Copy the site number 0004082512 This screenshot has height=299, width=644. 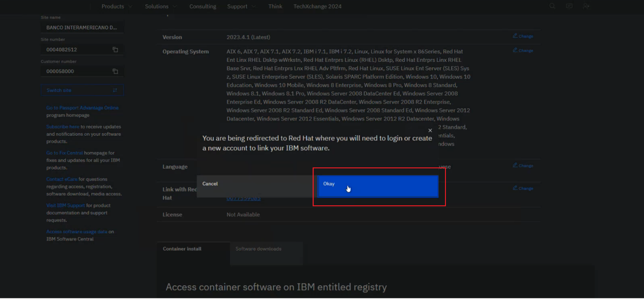(115, 49)
